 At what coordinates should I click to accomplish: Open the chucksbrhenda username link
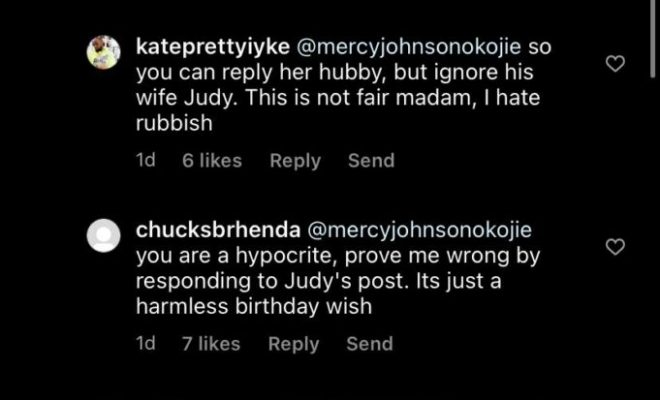tap(206, 230)
